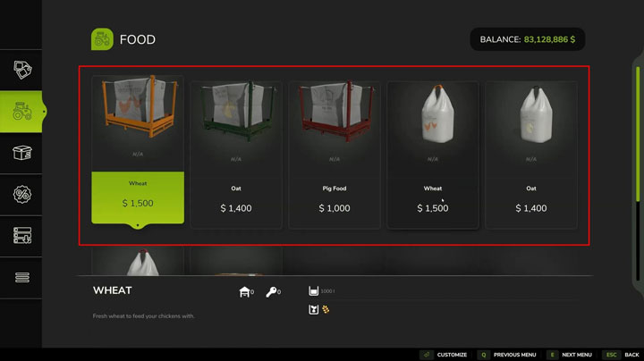Viewport: 644px width, 361px height.
Task: Click the 1000 l capacity container icon
Action: [313, 290]
